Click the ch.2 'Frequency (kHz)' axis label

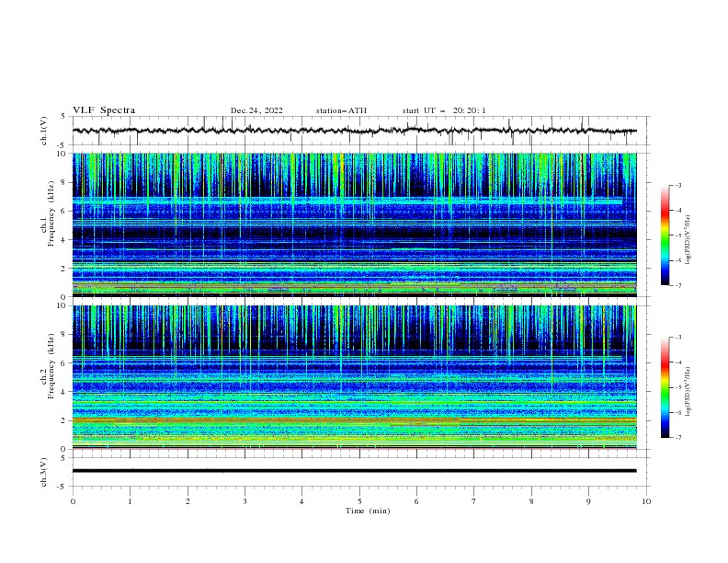point(51,366)
